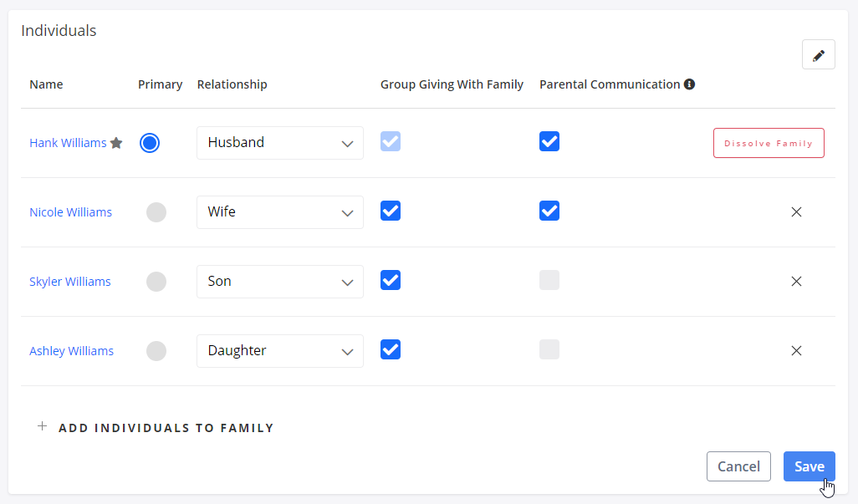Screen dimensions: 858x504
Task: Enable Parental Communication for Skyler Williams
Action: pyautogui.click(x=549, y=280)
